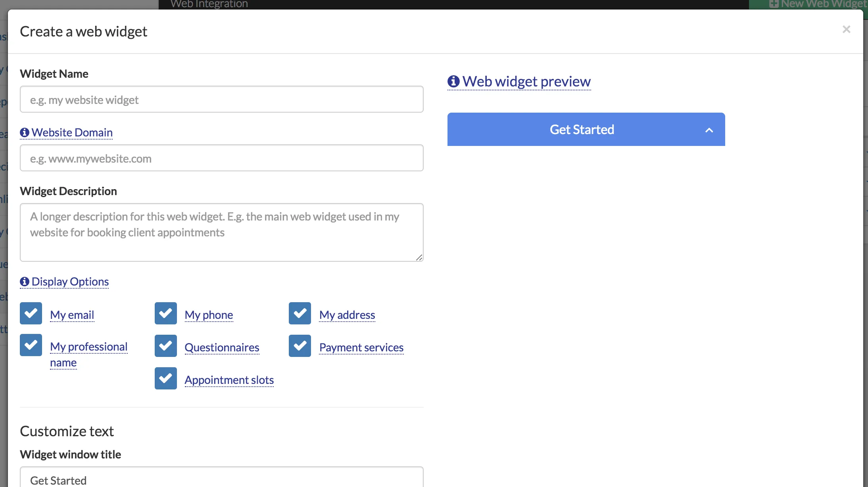The width and height of the screenshot is (868, 487).
Task: Click the info icon beside Website Domain
Action: [25, 132]
